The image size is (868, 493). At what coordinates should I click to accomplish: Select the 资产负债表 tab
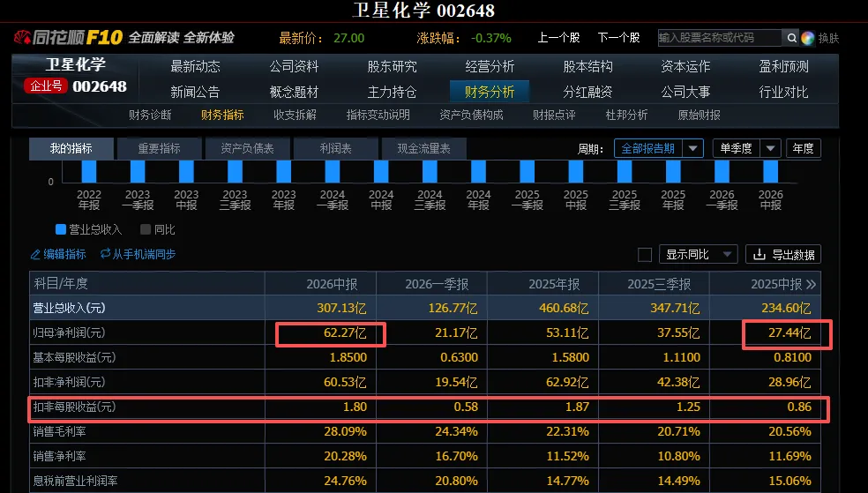(248, 148)
